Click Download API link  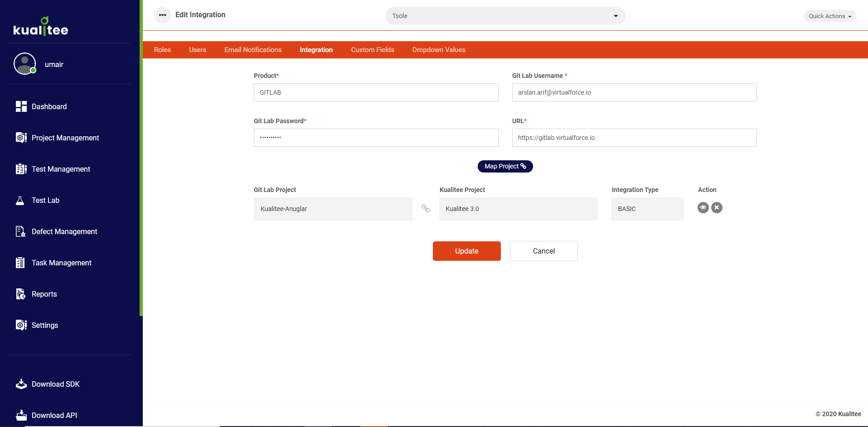pos(54,415)
